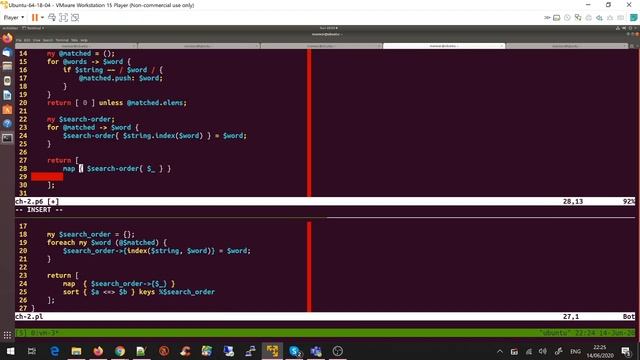Switch to the fifth terminal tab
640x360 pixels.
pyautogui.click(x=567, y=46)
